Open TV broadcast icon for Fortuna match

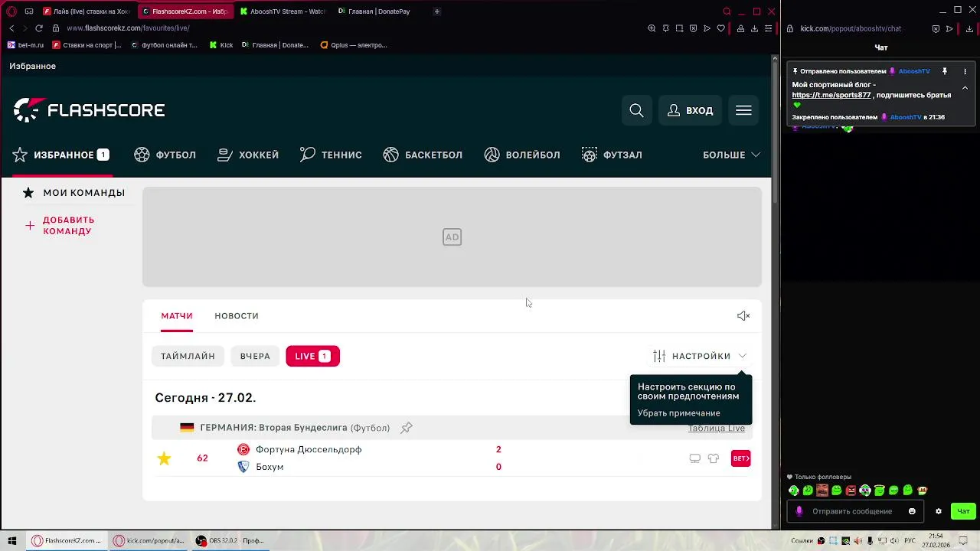click(694, 458)
